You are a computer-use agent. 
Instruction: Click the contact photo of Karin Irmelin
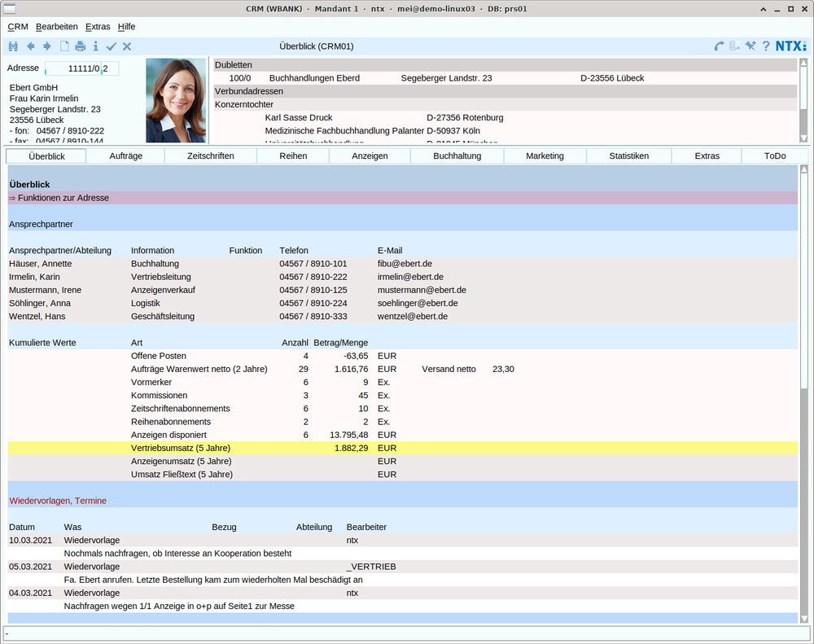point(176,100)
